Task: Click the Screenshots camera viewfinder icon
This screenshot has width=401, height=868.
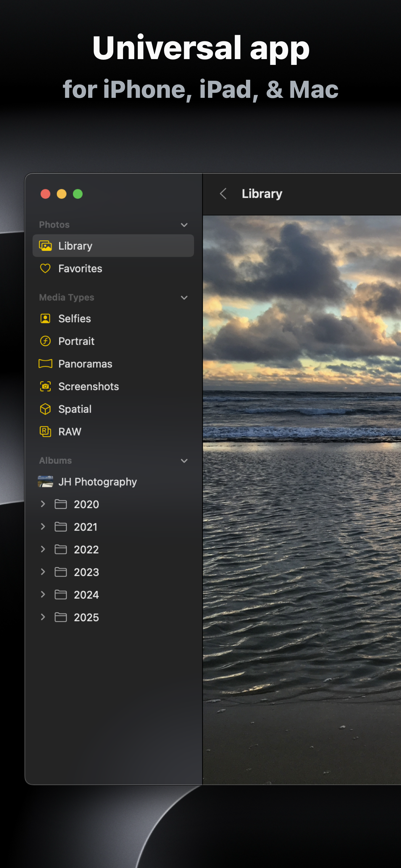Action: (x=45, y=386)
